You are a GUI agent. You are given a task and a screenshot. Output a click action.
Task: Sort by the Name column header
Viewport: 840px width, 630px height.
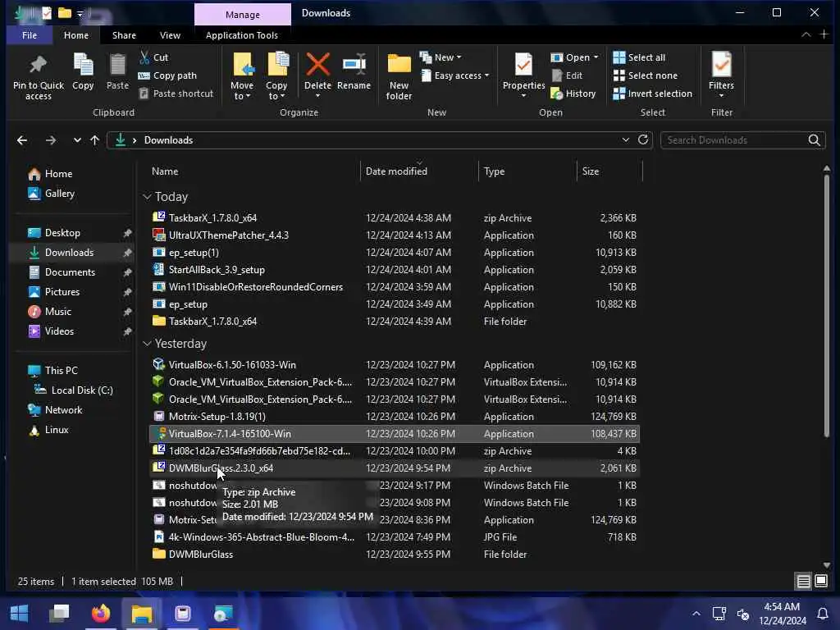(x=165, y=171)
